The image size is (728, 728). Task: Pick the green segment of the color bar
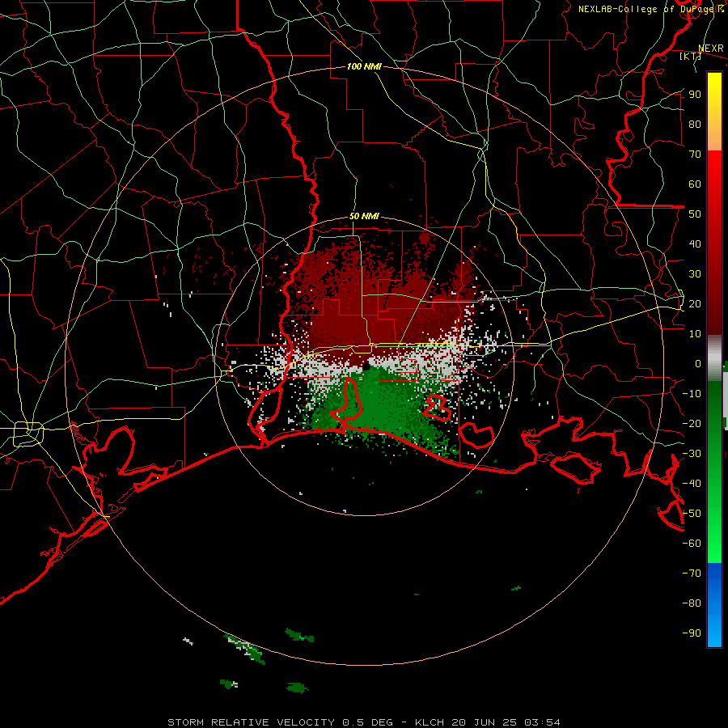pyautogui.click(x=714, y=472)
